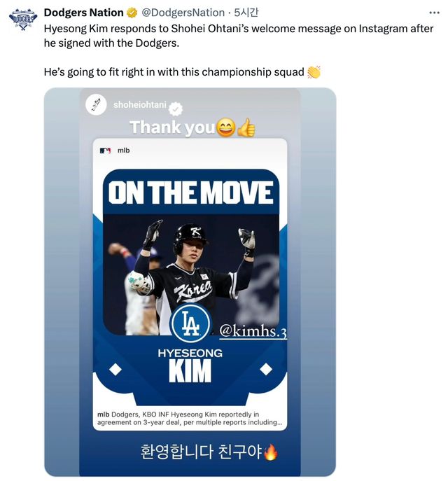Visit the @DodgersNation handle
The height and width of the screenshot is (481, 448).
(x=183, y=13)
